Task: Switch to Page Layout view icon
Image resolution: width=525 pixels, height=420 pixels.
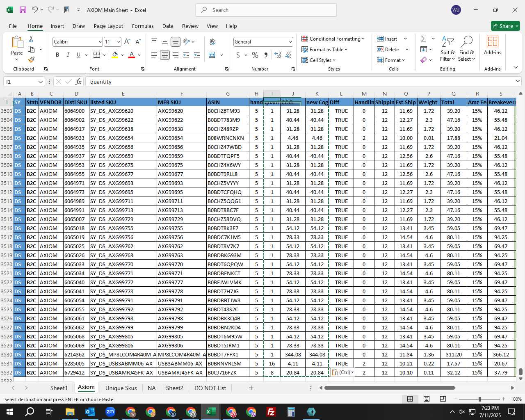Action: tap(427, 399)
